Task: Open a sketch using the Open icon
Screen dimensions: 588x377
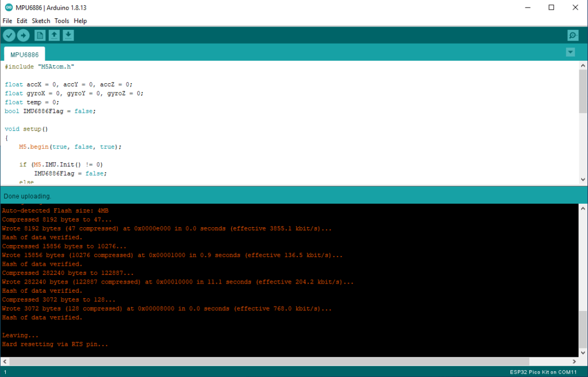Action: click(x=54, y=36)
